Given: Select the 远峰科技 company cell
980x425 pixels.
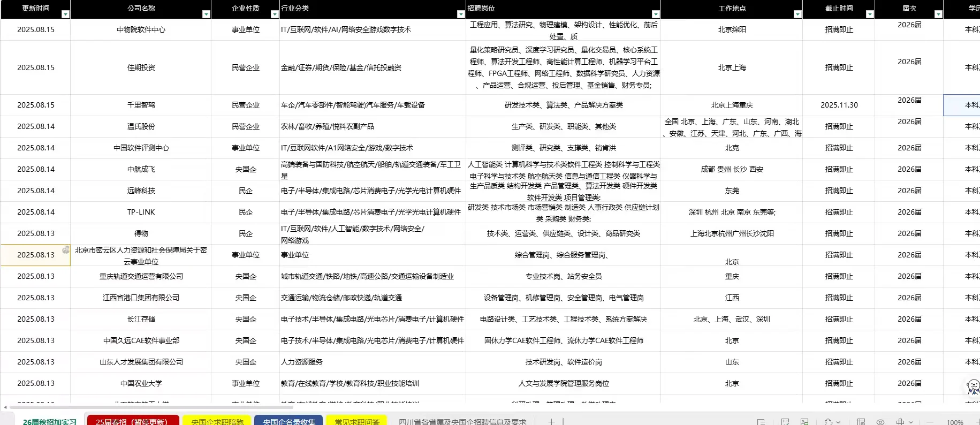Looking at the screenshot, I should (x=141, y=191).
